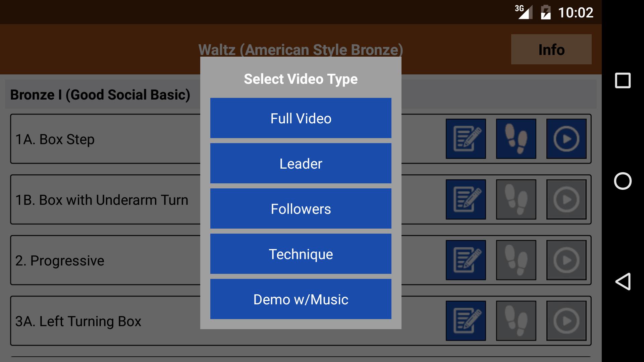
Task: Choose Leader video type
Action: 301,163
